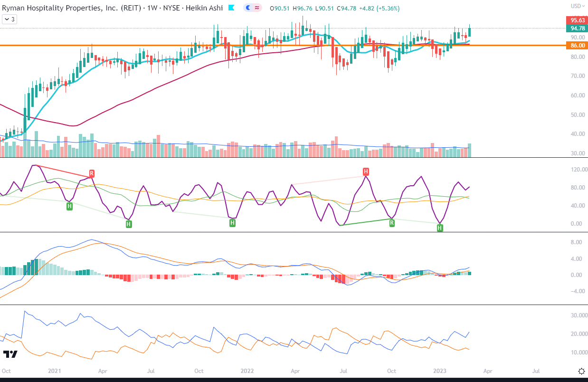Click the 60.00 price axis label
Screen dimensions: 588x382
577,95
